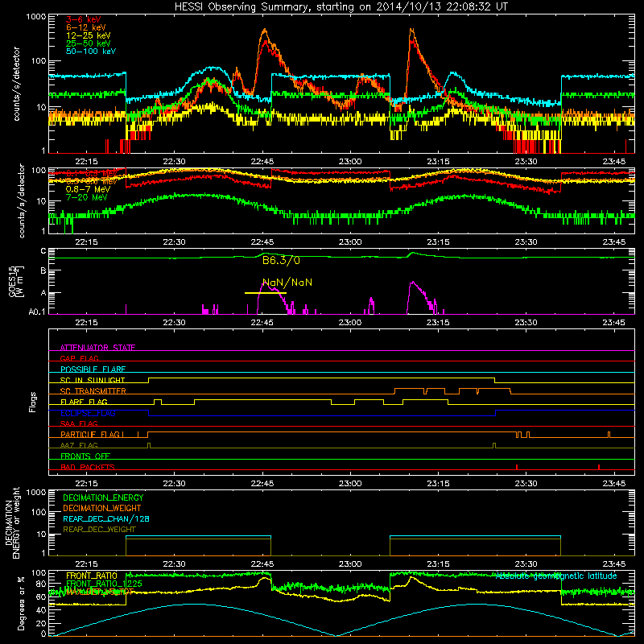Select the red BAD_PACKETS label
Viewport: 644px width, 644px height.
88,467
